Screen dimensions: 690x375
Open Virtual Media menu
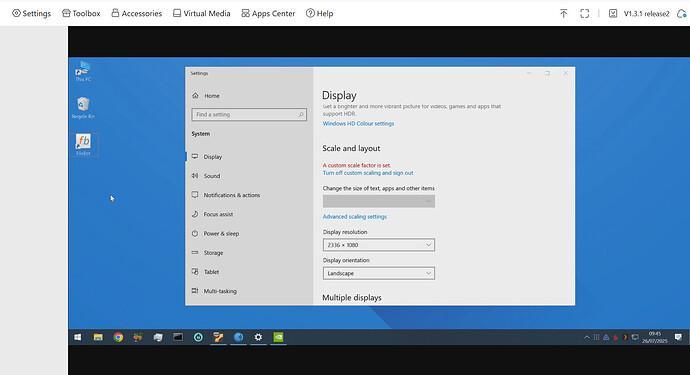(x=202, y=14)
